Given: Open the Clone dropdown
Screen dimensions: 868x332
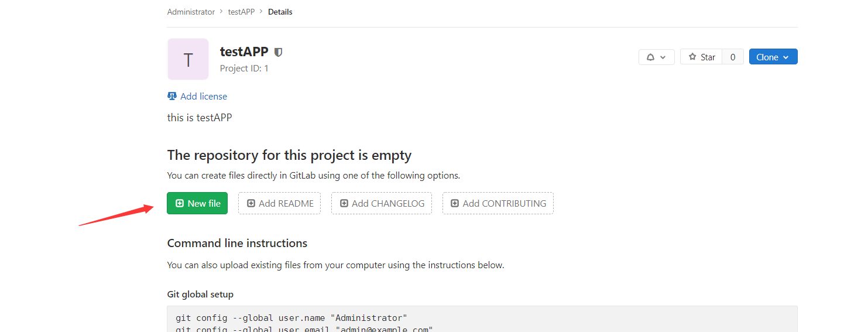Looking at the screenshot, I should pyautogui.click(x=773, y=57).
